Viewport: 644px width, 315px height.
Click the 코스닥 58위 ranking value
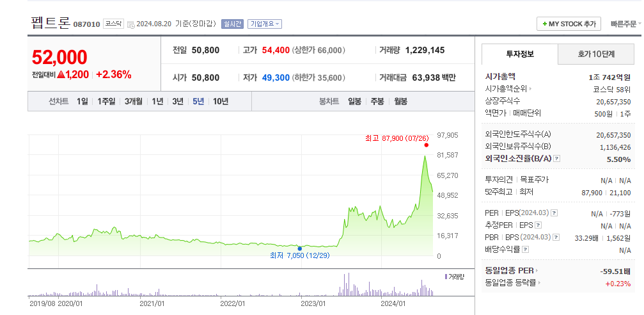[611, 89]
